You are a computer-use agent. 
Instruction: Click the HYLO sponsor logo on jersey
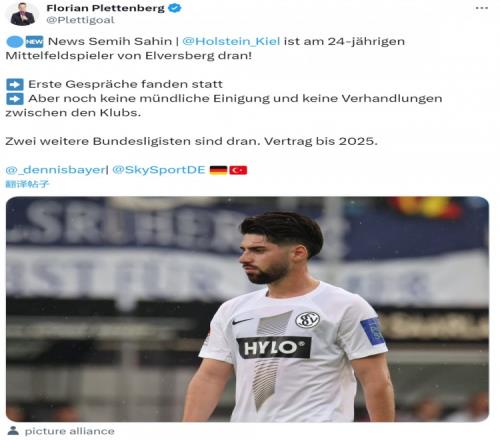(274, 348)
